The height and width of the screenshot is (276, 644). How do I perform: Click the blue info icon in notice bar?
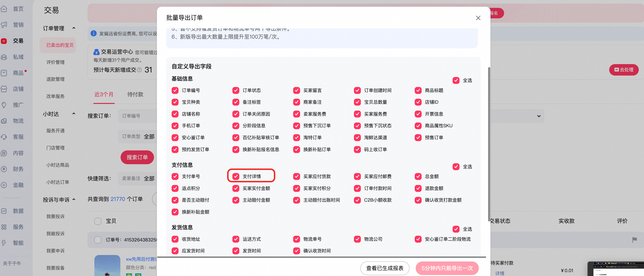click(93, 34)
